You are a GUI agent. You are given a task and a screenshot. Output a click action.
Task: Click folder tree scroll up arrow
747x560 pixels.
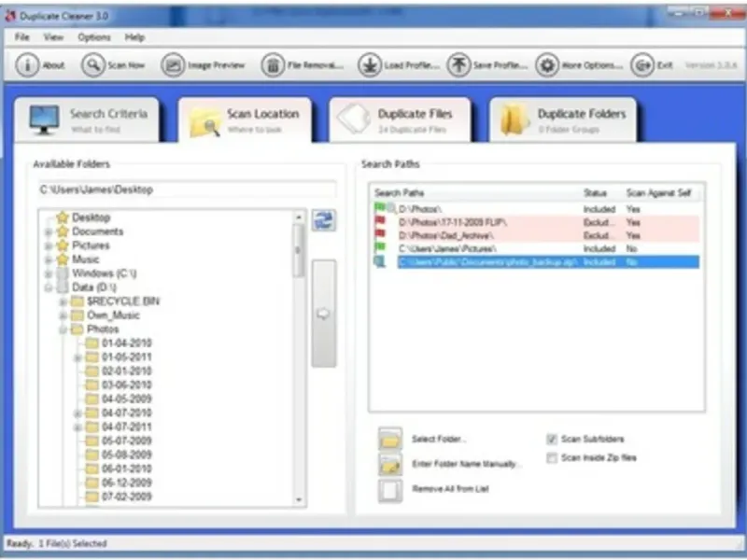pyautogui.click(x=298, y=217)
